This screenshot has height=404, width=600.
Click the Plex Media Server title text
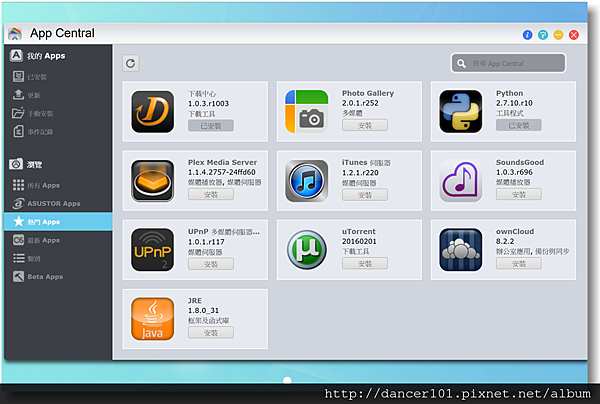pos(222,163)
